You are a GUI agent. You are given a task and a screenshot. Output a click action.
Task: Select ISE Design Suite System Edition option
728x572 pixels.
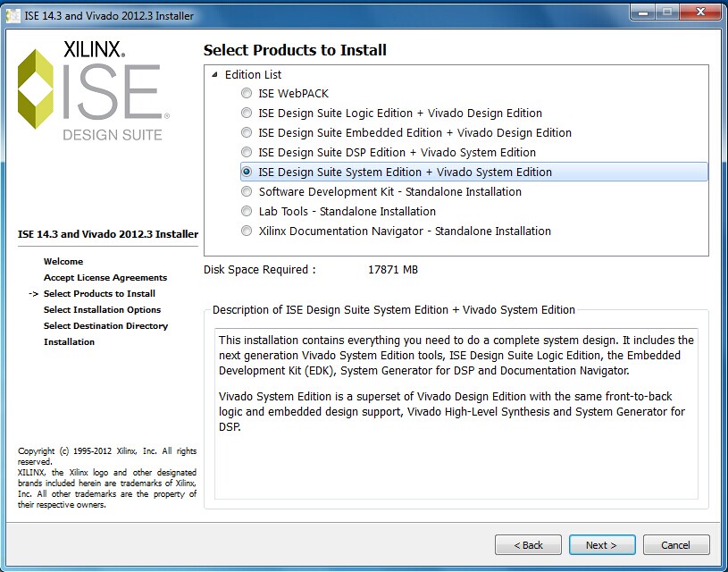247,172
